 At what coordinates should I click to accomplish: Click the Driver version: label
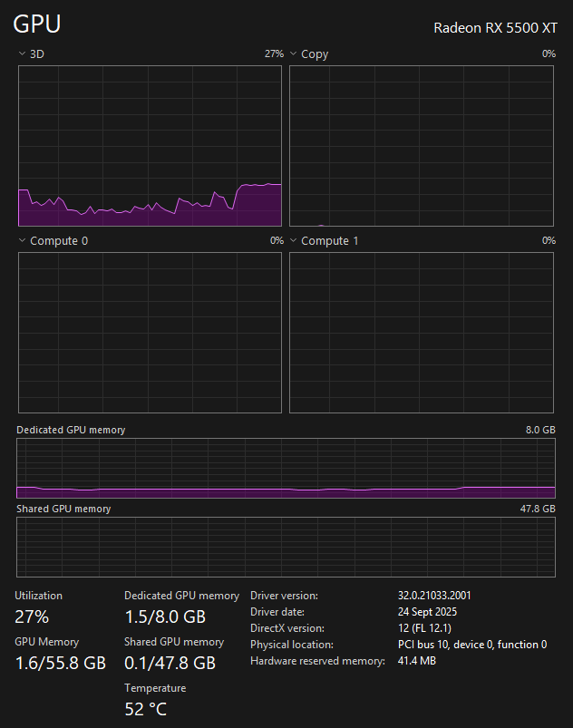click(x=284, y=596)
